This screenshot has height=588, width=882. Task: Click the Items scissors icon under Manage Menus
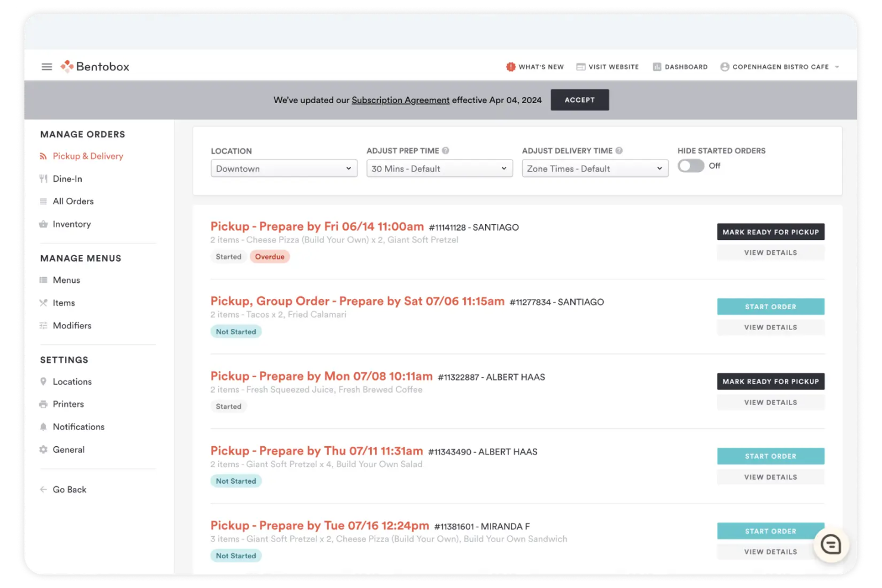pyautogui.click(x=43, y=303)
